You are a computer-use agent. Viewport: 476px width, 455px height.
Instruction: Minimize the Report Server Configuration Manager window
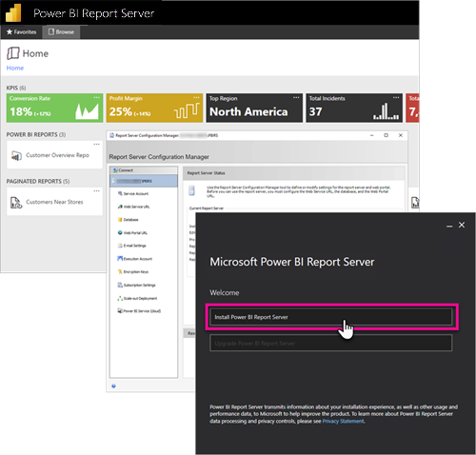point(371,135)
